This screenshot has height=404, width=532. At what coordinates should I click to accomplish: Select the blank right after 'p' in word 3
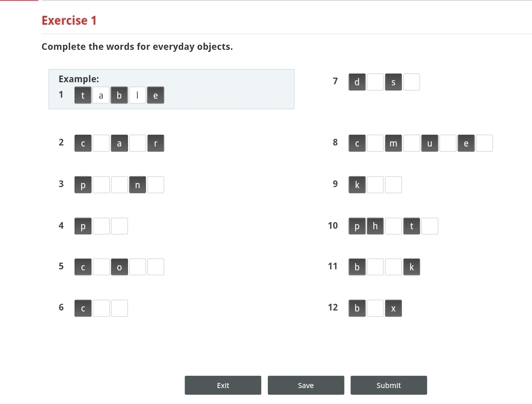coord(101,185)
